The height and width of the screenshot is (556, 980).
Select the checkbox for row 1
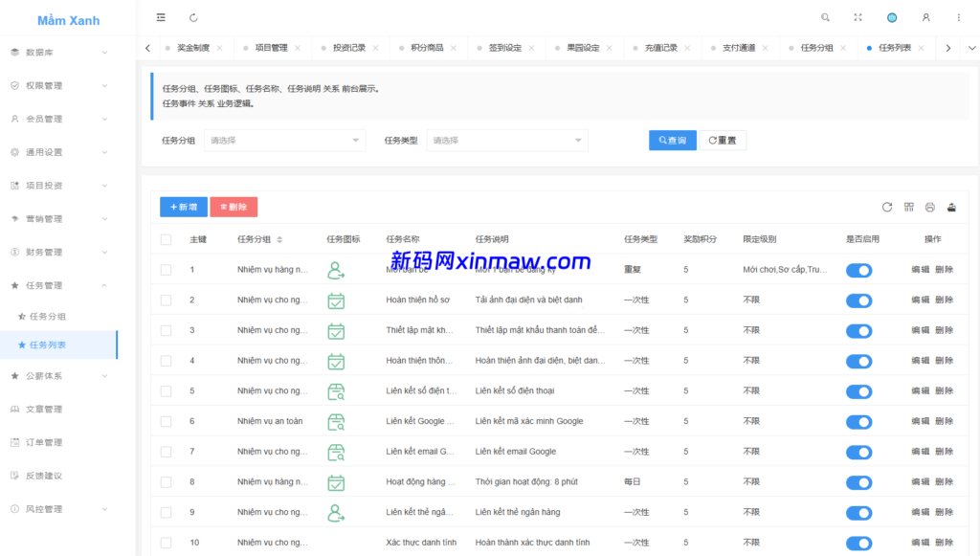(x=166, y=270)
